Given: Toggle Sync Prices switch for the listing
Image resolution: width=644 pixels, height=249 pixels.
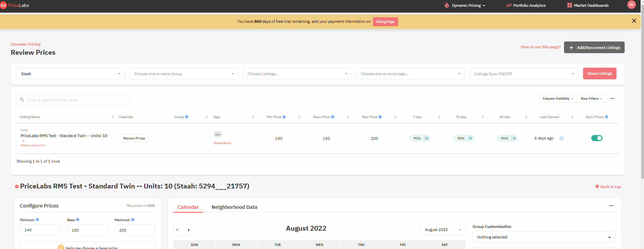Looking at the screenshot, I should point(597,138).
